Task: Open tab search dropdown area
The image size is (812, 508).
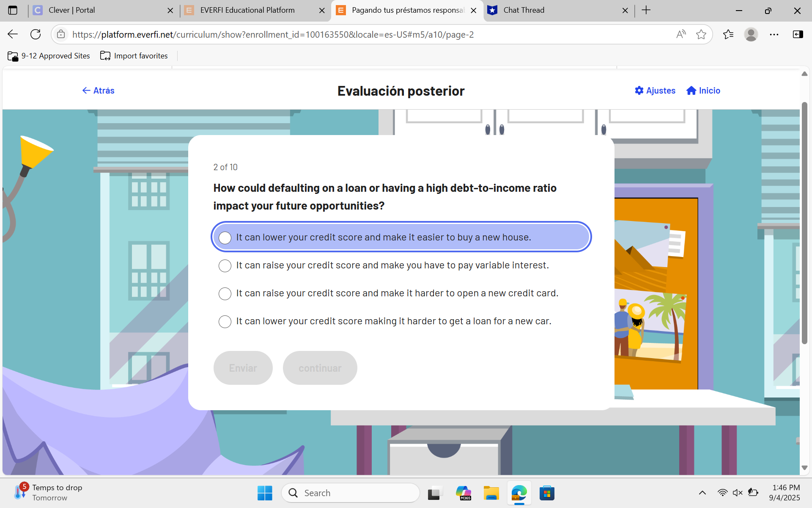Action: click(x=13, y=10)
